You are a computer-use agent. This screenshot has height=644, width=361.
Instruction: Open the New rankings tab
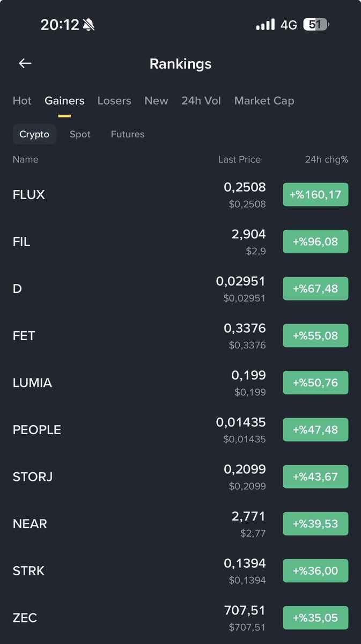point(156,100)
